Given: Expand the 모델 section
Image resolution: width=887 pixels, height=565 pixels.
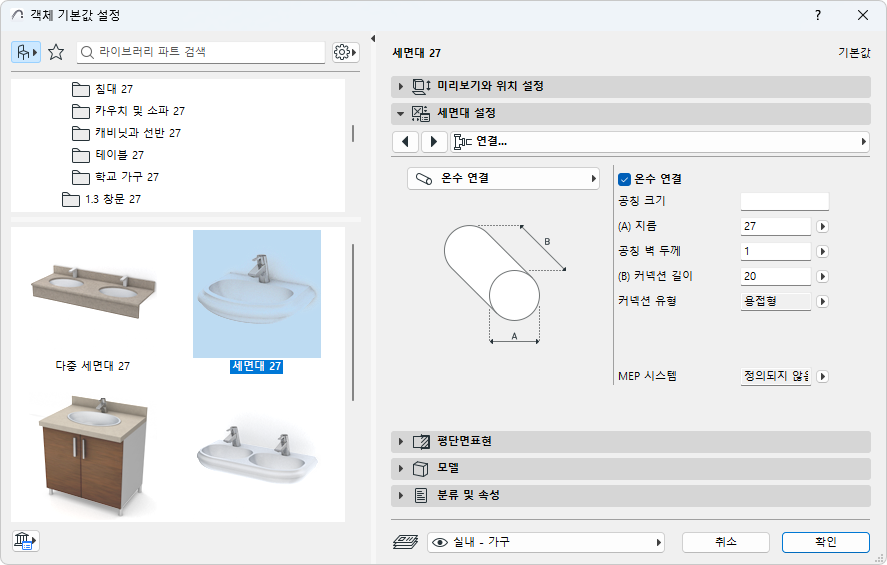Looking at the screenshot, I should [x=401, y=469].
